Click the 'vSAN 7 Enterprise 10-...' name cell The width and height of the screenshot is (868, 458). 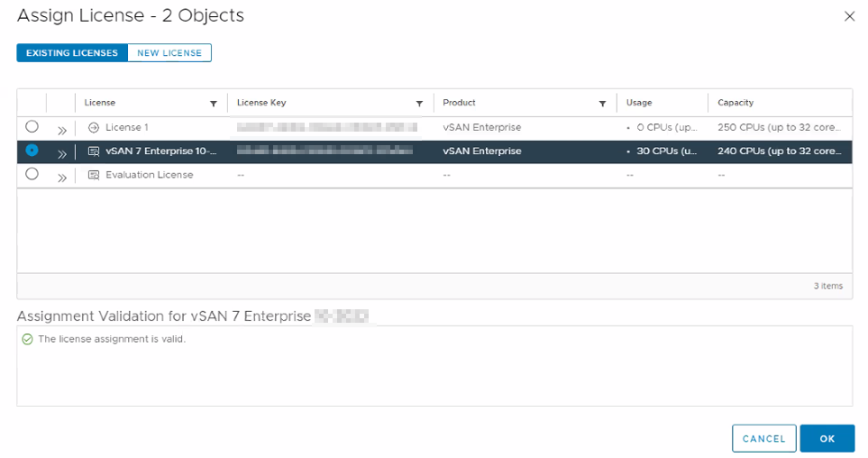pos(161,151)
